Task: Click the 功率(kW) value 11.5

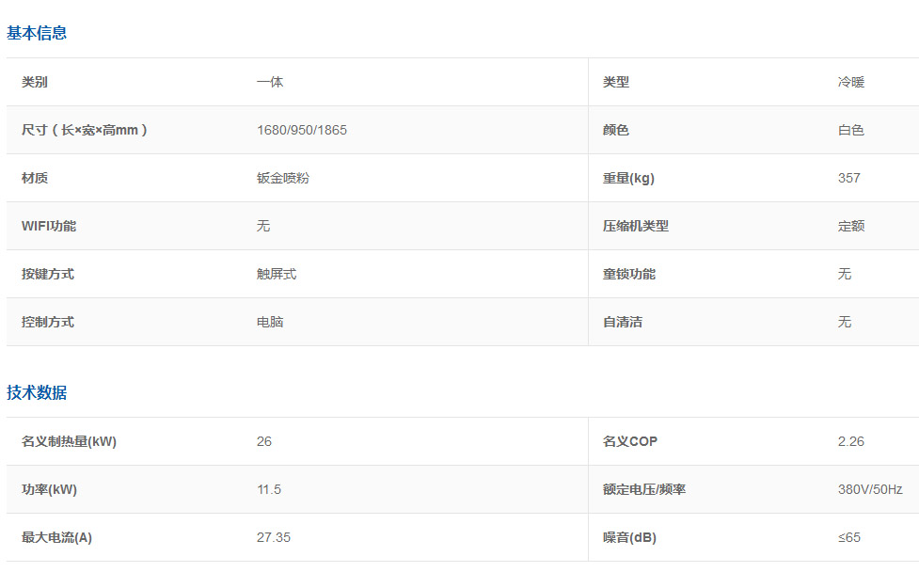Action: click(x=268, y=489)
